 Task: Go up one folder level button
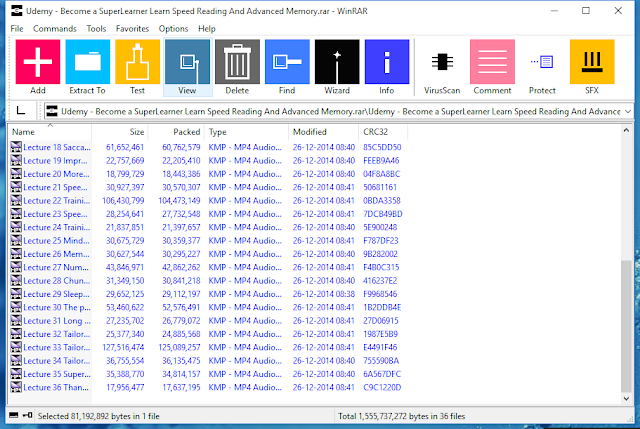21,111
